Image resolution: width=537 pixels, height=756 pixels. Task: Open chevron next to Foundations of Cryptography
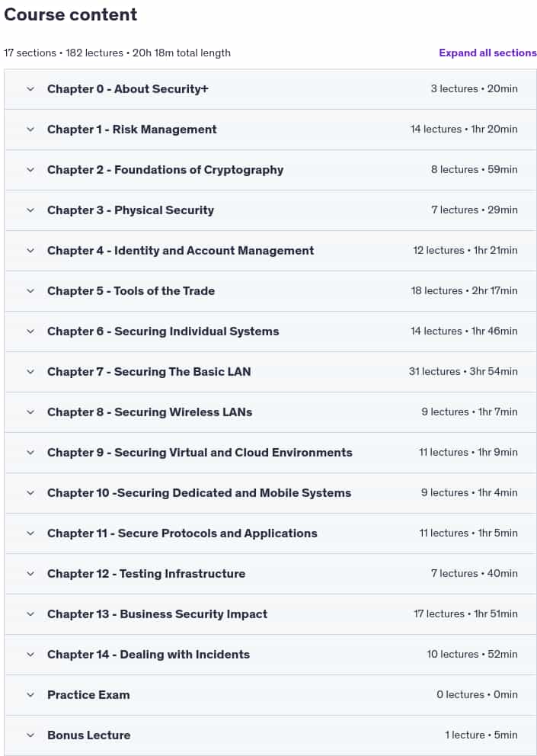tap(30, 170)
